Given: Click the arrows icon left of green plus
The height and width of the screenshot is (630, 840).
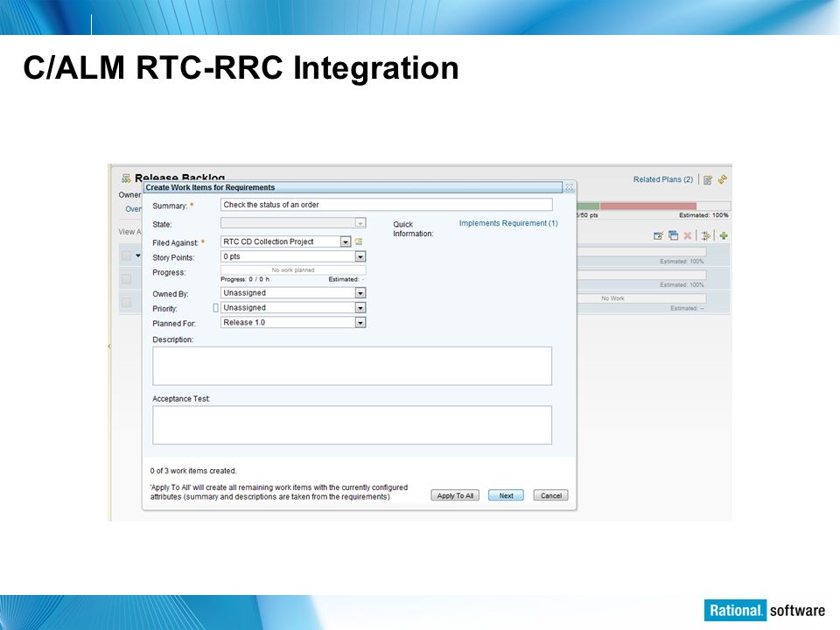Looking at the screenshot, I should pos(705,235).
